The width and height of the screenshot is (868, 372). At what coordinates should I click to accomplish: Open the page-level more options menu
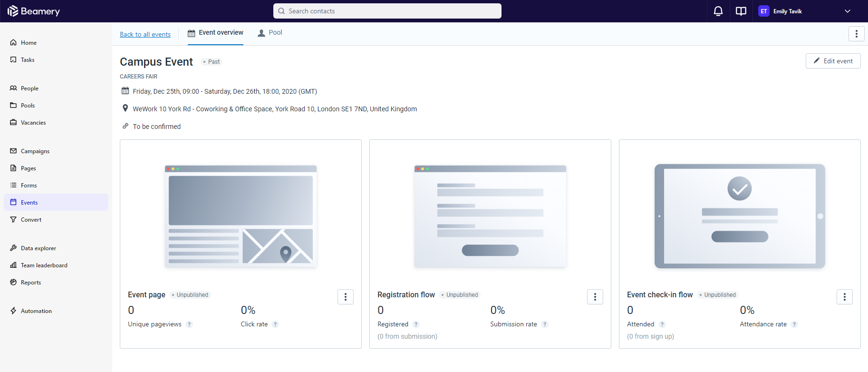(x=856, y=34)
